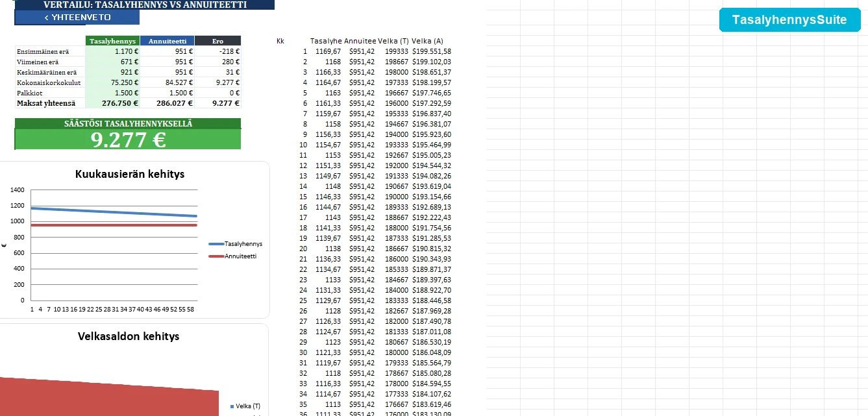Click the TasalyhennysSuite button
The height and width of the screenshot is (416, 868).
click(789, 19)
